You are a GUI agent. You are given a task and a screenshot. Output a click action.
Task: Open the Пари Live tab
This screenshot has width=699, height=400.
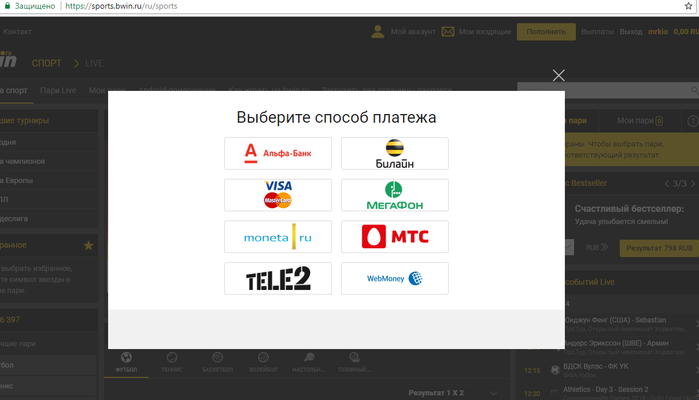(58, 91)
